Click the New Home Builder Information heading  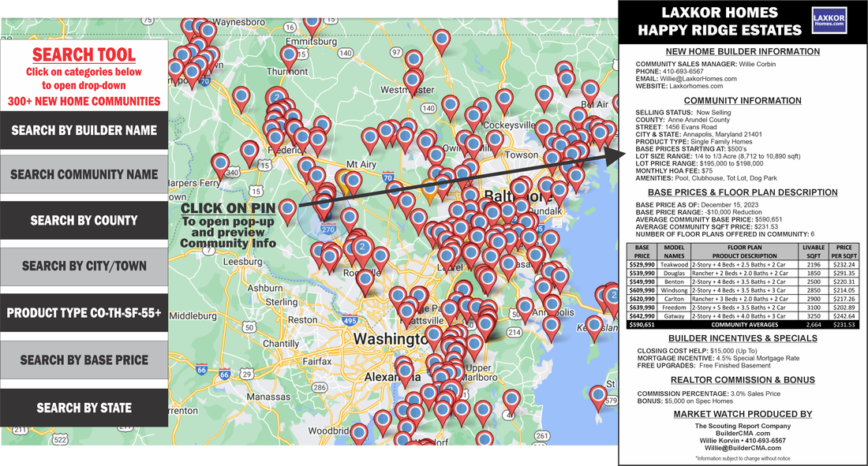(x=743, y=51)
